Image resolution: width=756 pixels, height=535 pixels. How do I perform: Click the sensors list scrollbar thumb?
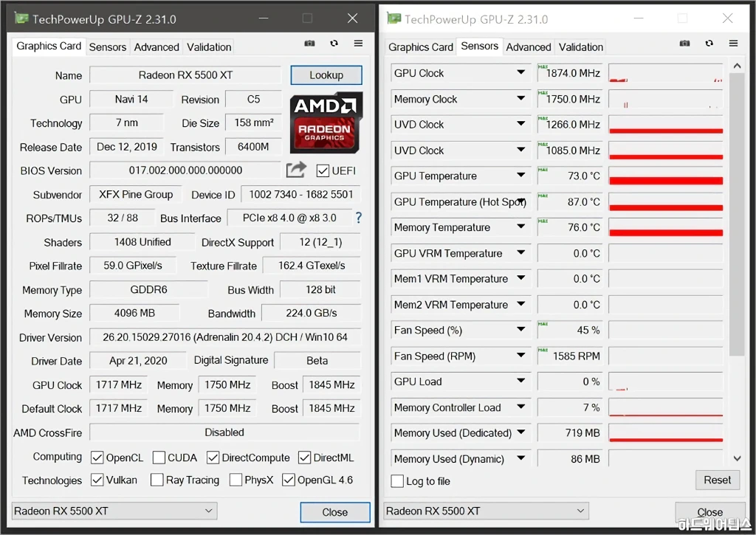click(x=738, y=215)
